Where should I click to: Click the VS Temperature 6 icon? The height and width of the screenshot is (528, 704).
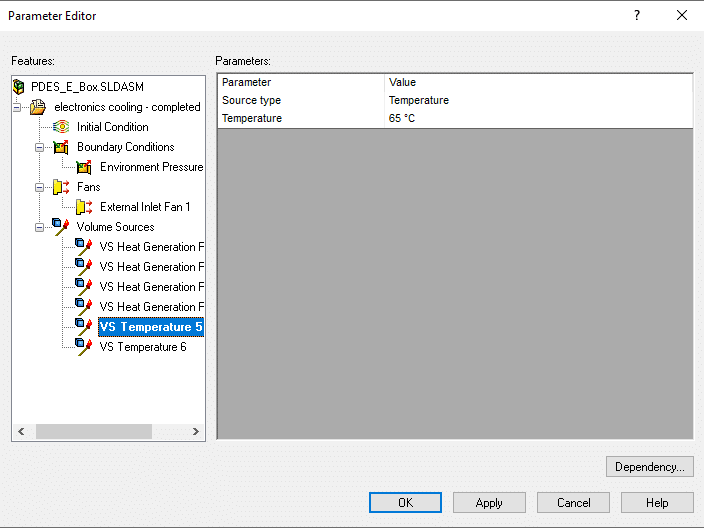pyautogui.click(x=84, y=347)
